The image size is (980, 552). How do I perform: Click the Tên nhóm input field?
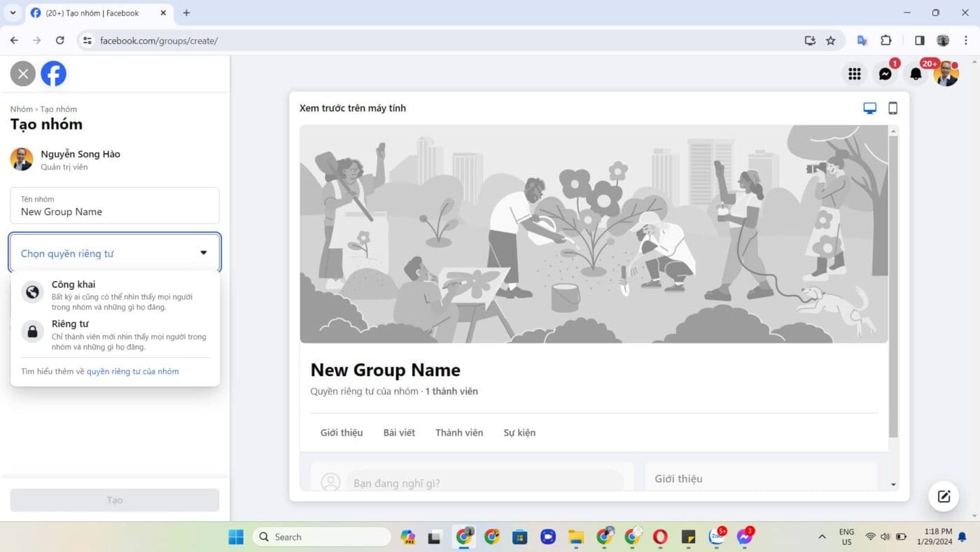(x=115, y=205)
